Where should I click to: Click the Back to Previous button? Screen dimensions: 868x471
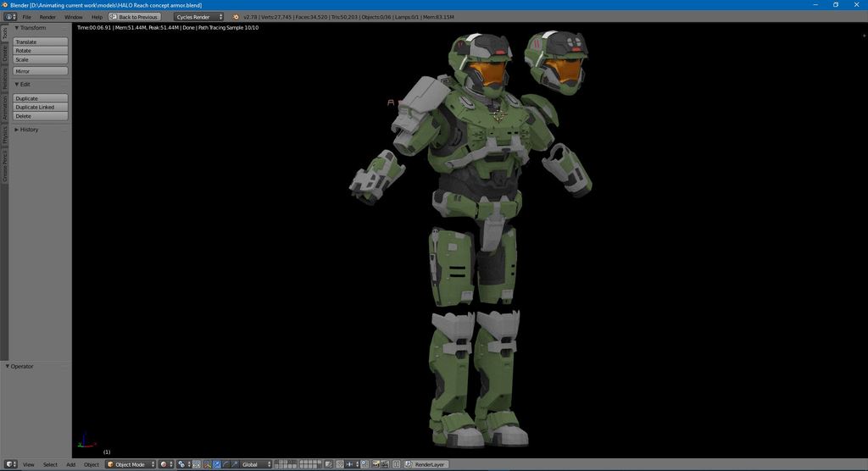point(135,17)
